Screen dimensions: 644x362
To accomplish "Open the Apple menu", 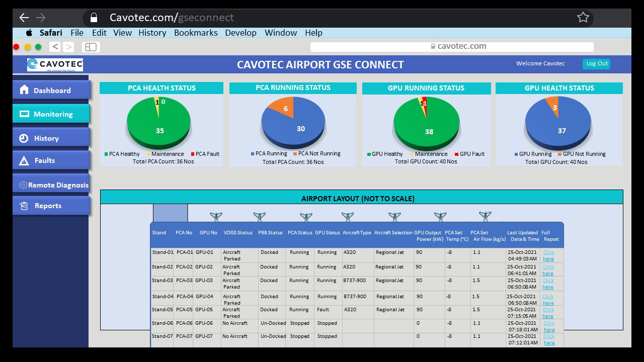I will tap(29, 33).
